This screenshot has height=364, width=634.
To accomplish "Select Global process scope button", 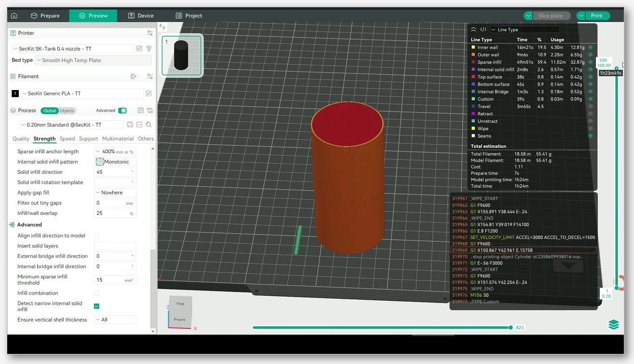I will pos(49,111).
